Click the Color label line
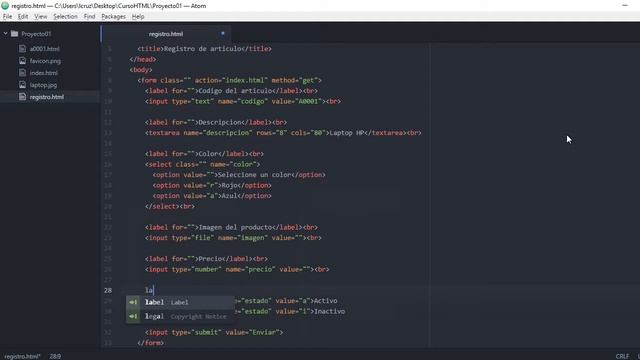This screenshot has width=640, height=360. 204,154
